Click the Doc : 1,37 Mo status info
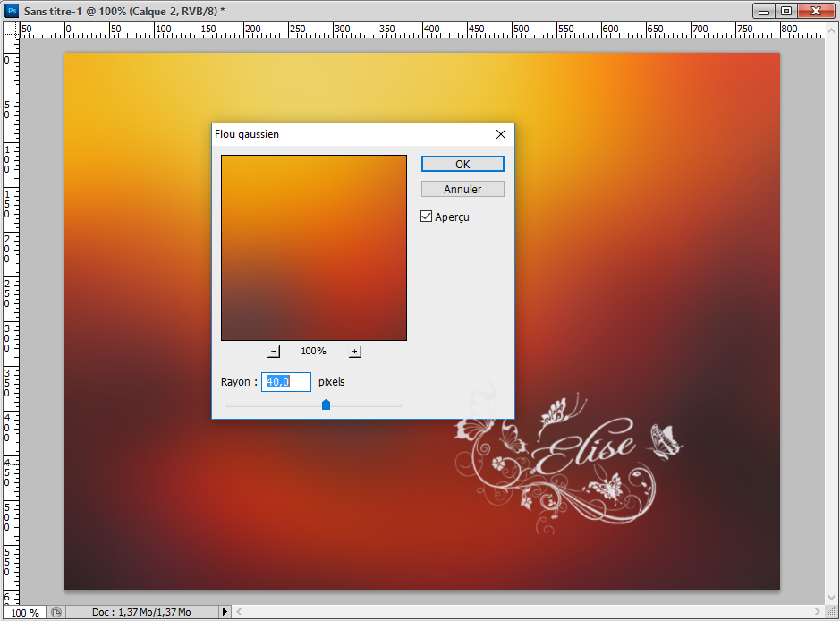The image size is (840, 621). point(141,613)
